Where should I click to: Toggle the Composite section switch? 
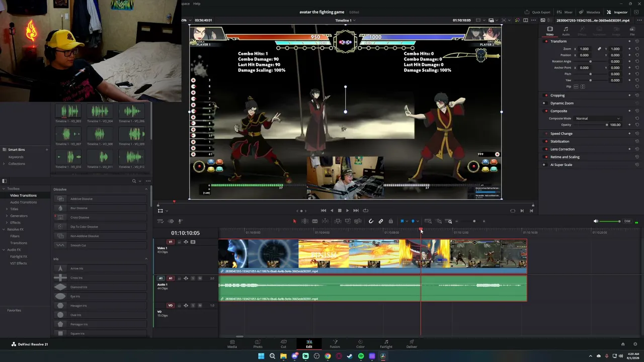[546, 111]
